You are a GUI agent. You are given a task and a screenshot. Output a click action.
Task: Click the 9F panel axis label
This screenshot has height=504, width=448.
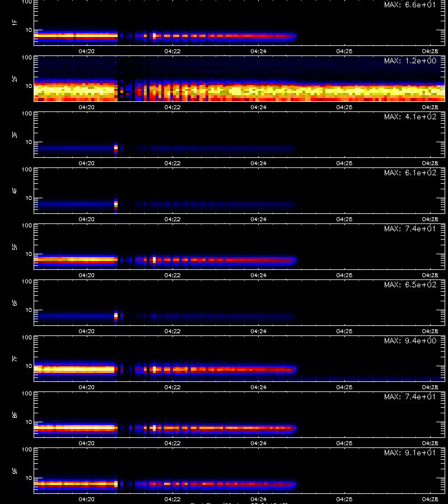coord(15,470)
